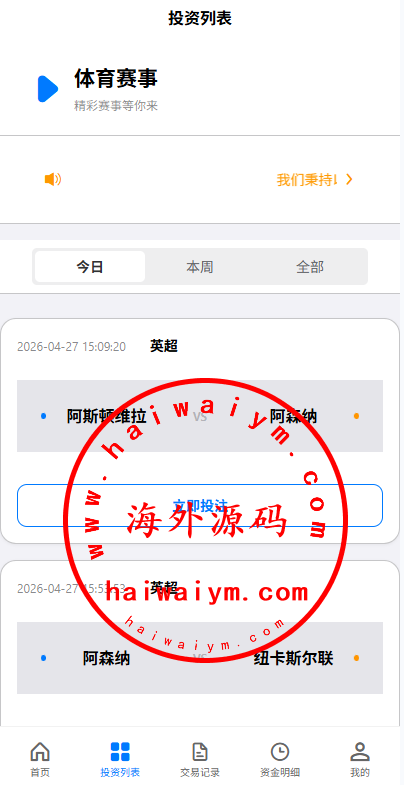Image resolution: width=404 pixels, height=785 pixels.
Task: Switch to the 全部 filter
Action: coord(310,267)
